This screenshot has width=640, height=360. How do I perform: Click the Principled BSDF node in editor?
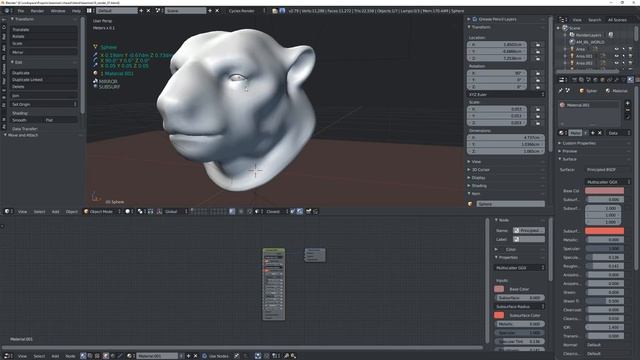273,284
